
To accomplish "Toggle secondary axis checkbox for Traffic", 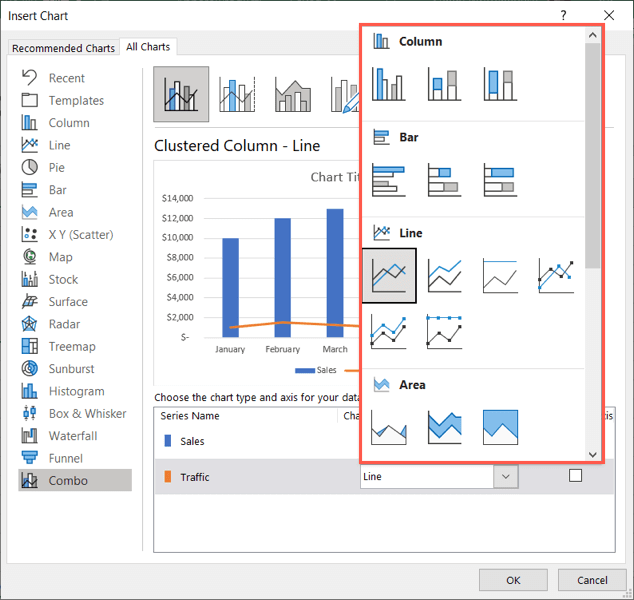I will tap(575, 475).
